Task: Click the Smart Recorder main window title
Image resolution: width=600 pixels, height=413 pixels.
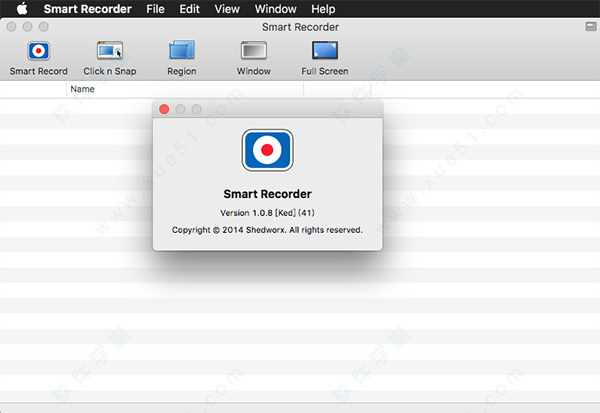Action: coord(300,27)
